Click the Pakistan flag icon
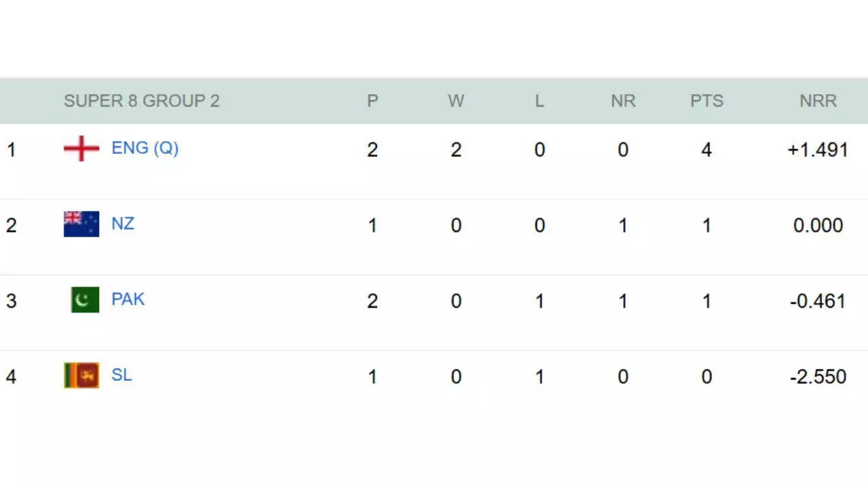 [85, 300]
